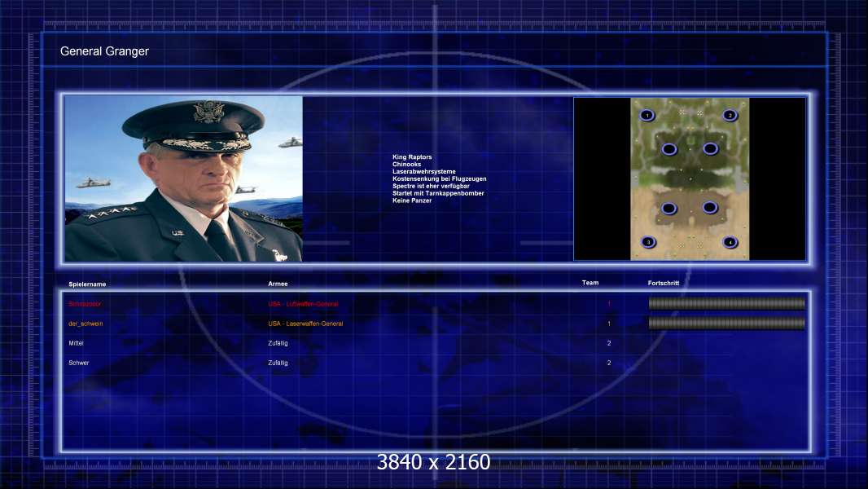Click the map preview thumbnail
The width and height of the screenshot is (868, 489).
tap(690, 178)
